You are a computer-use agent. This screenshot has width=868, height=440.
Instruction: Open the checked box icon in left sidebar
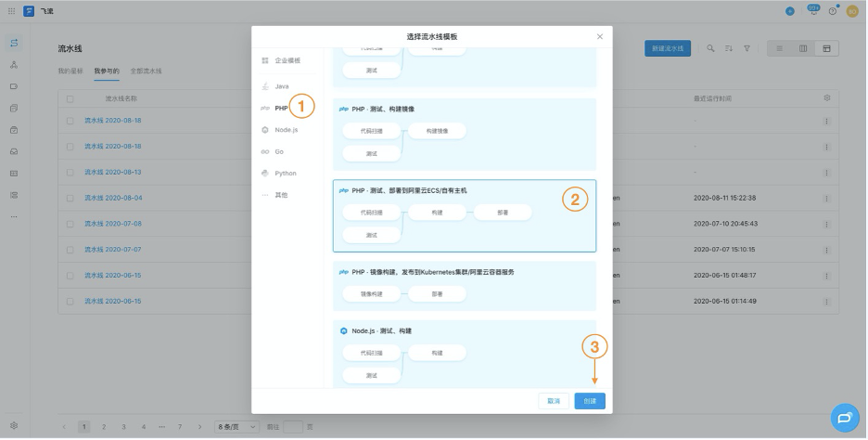tap(14, 130)
